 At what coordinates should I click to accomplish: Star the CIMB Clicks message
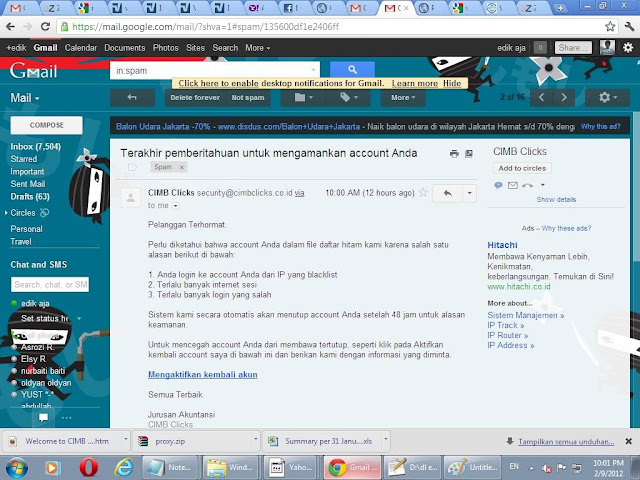click(423, 193)
